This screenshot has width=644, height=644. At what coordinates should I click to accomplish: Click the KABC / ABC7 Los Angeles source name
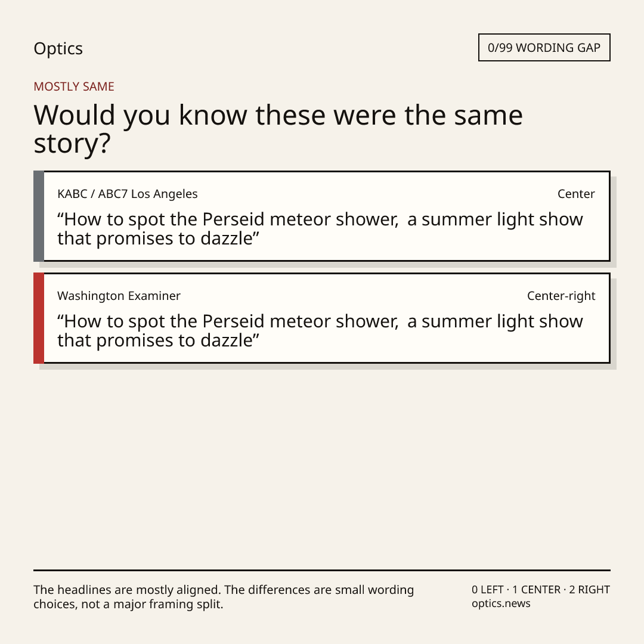[128, 194]
